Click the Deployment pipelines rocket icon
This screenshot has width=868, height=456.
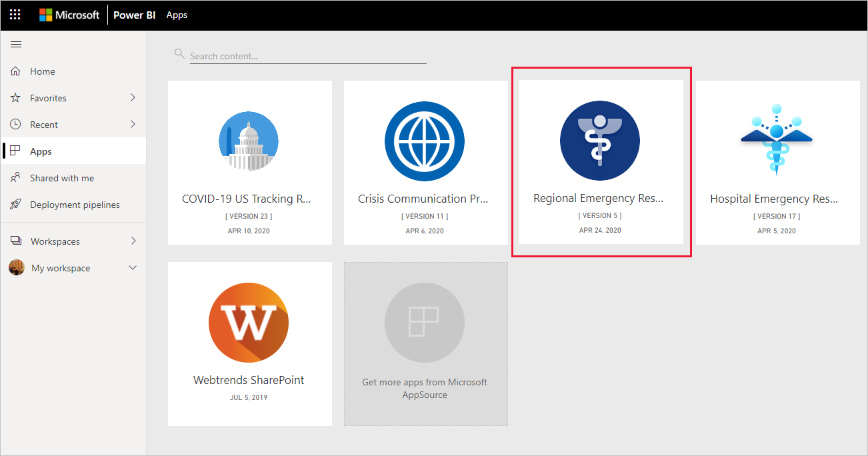click(16, 205)
